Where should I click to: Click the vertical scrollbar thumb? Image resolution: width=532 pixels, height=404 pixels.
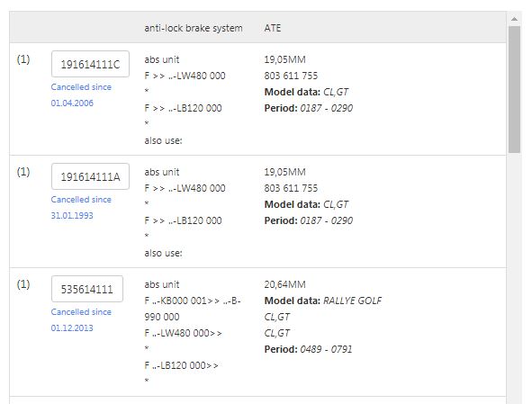(x=514, y=90)
